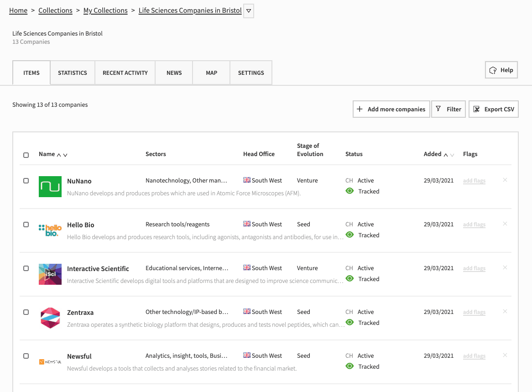Go to My Collections breadcrumb link
532x392 pixels.
pos(105,10)
